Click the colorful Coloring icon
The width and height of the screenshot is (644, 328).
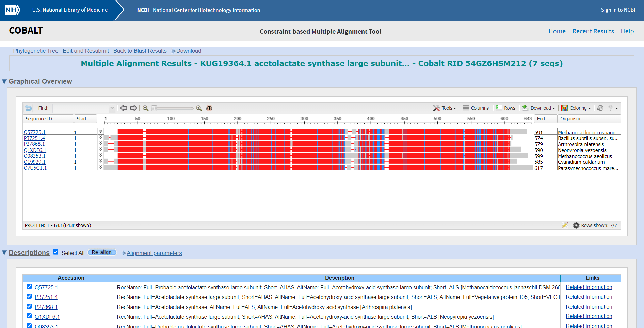coord(565,108)
